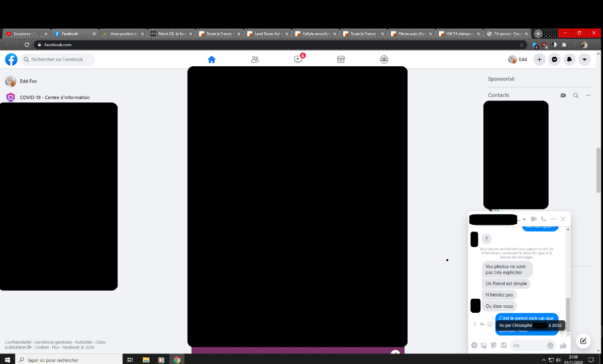This screenshot has width=603, height=364.
Task: Close the chat conversation
Action: [x=563, y=219]
